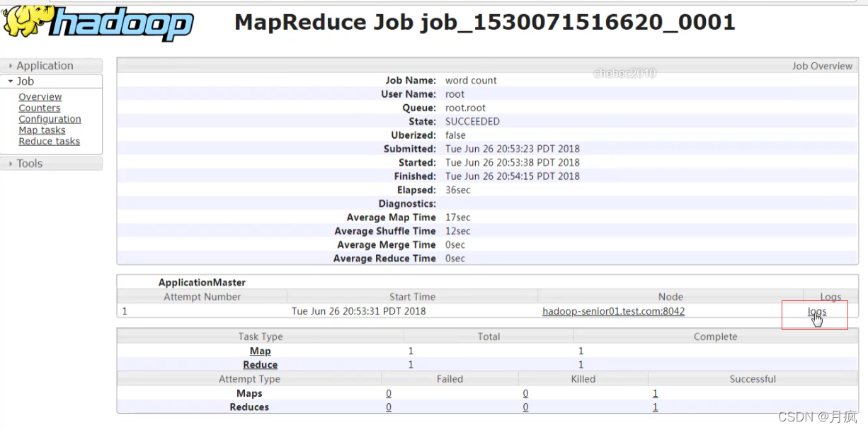
Task: Open successful Maps attempts count
Action: pos(655,393)
